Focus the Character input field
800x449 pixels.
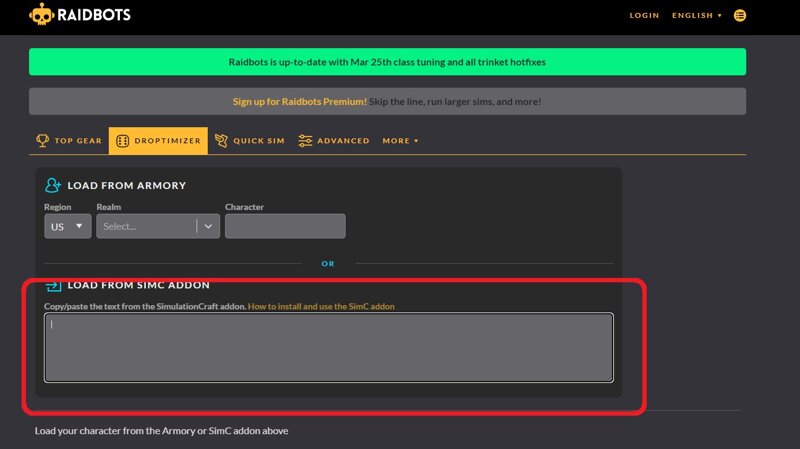tap(285, 226)
